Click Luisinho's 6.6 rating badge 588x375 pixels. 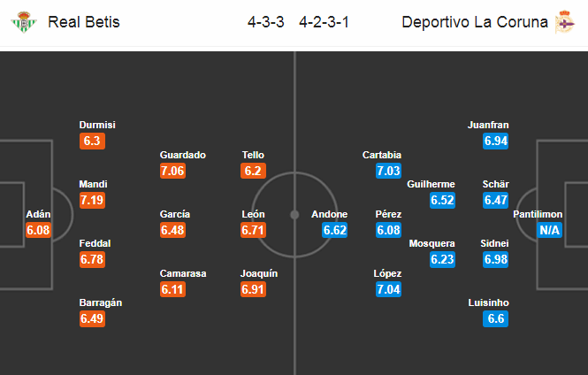pos(496,318)
